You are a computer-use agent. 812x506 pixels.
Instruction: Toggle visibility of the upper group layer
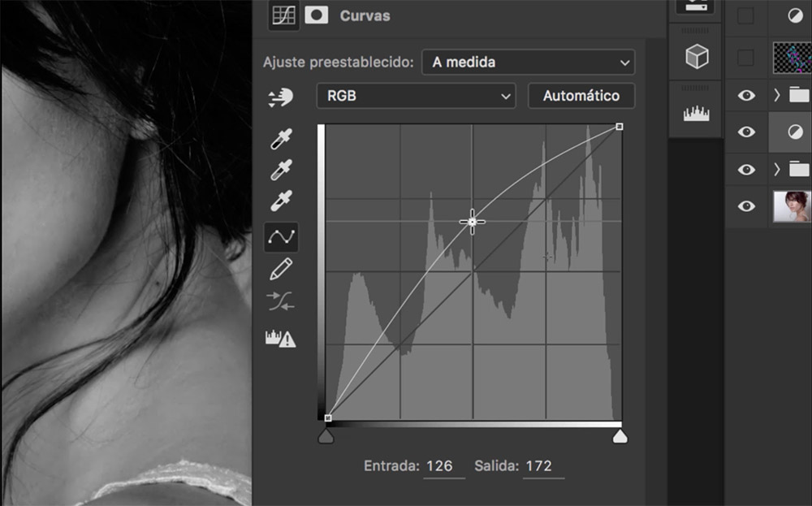coord(746,95)
